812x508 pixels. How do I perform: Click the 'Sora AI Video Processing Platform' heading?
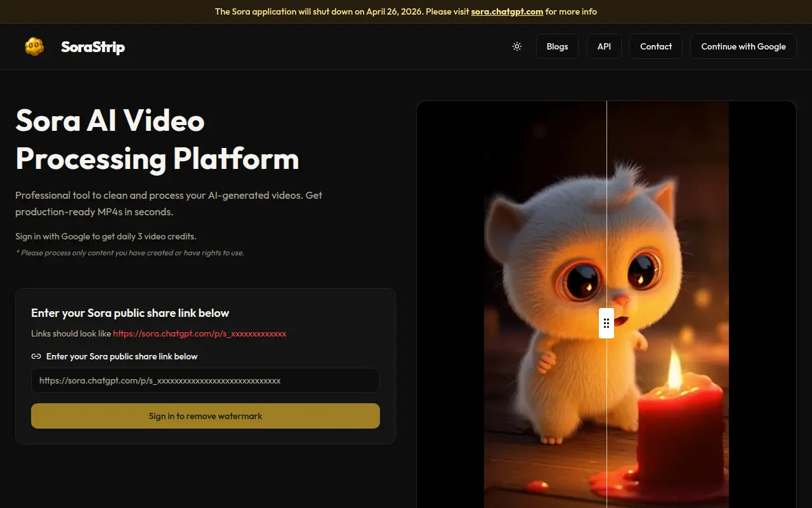[x=157, y=140]
